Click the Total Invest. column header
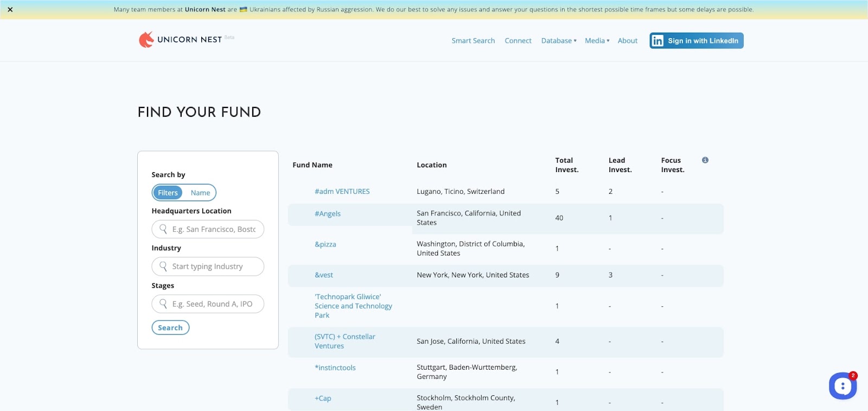Screen dimensions: 868x411 pyautogui.click(x=567, y=165)
